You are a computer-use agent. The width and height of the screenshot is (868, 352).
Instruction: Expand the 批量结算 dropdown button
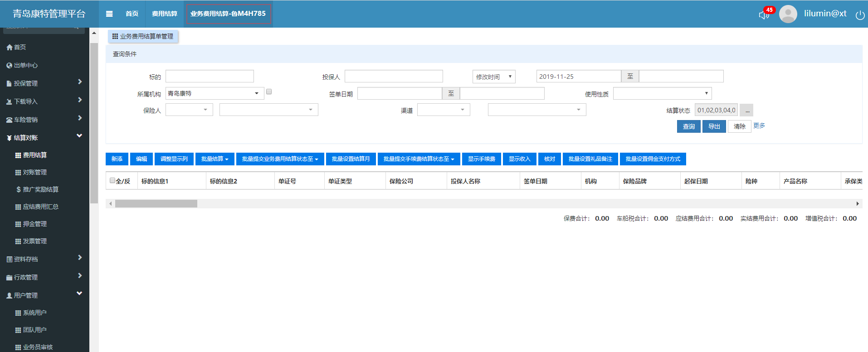215,159
